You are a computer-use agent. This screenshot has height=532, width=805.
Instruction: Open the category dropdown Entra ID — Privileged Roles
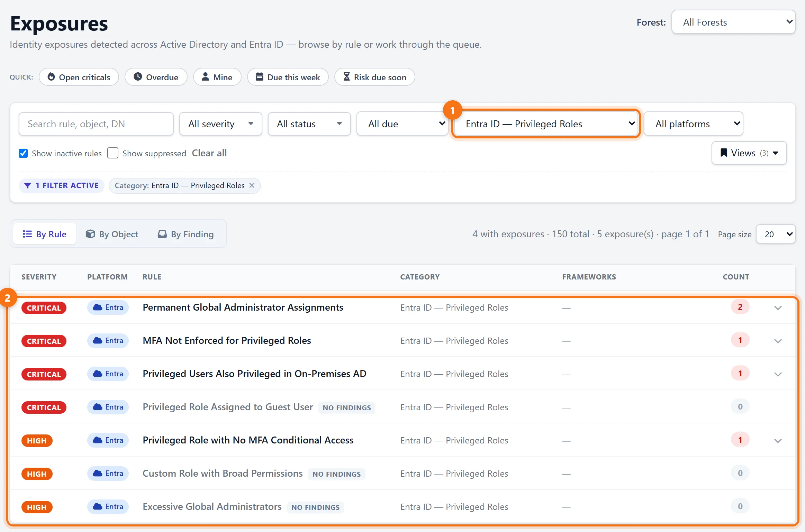tap(546, 124)
